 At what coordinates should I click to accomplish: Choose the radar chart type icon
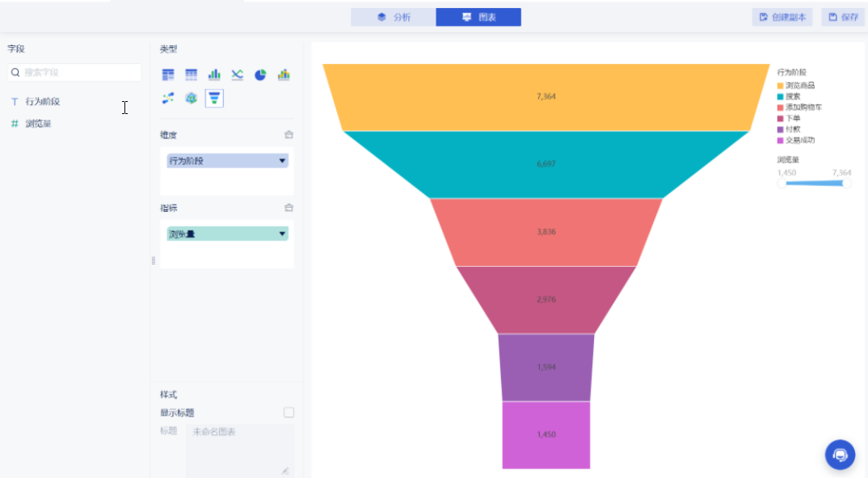tap(192, 98)
